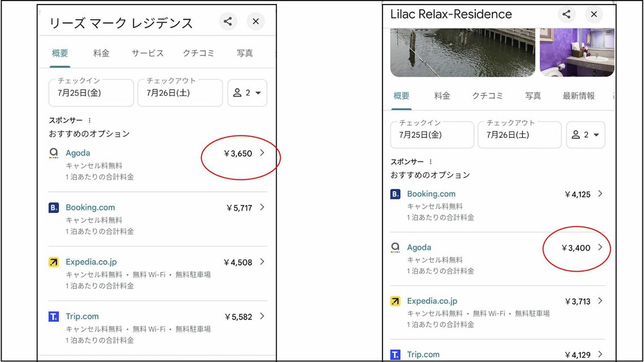The width and height of the screenshot is (644, 362).
Task: Open the 料金 tab in left panel
Action: 101,53
